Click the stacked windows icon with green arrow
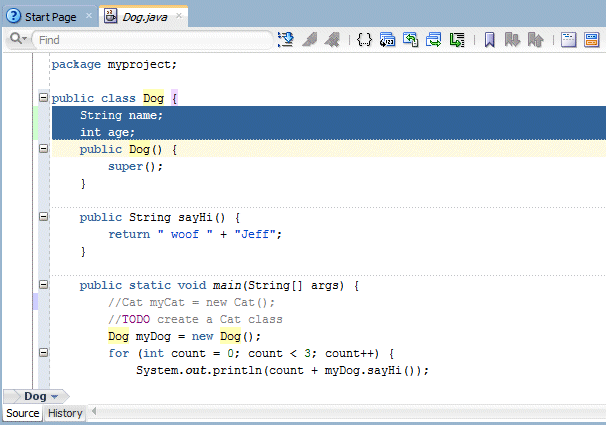606x425 pixels. pos(434,39)
